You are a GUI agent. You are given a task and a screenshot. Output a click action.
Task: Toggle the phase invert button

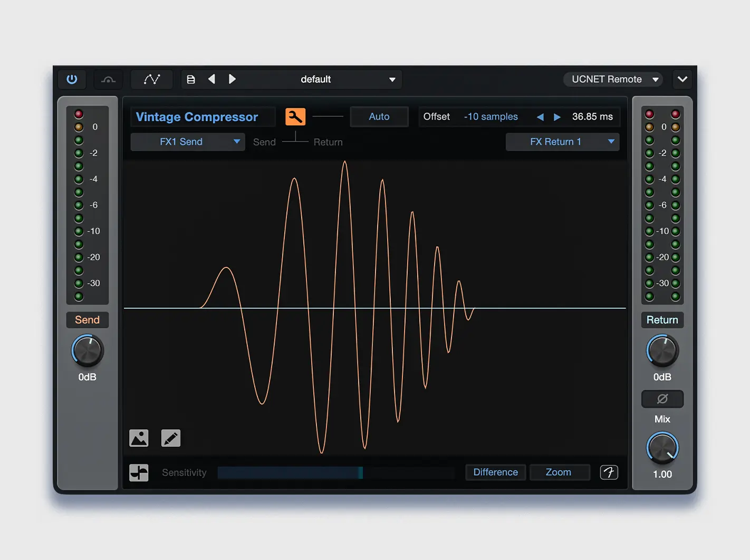pyautogui.click(x=662, y=399)
